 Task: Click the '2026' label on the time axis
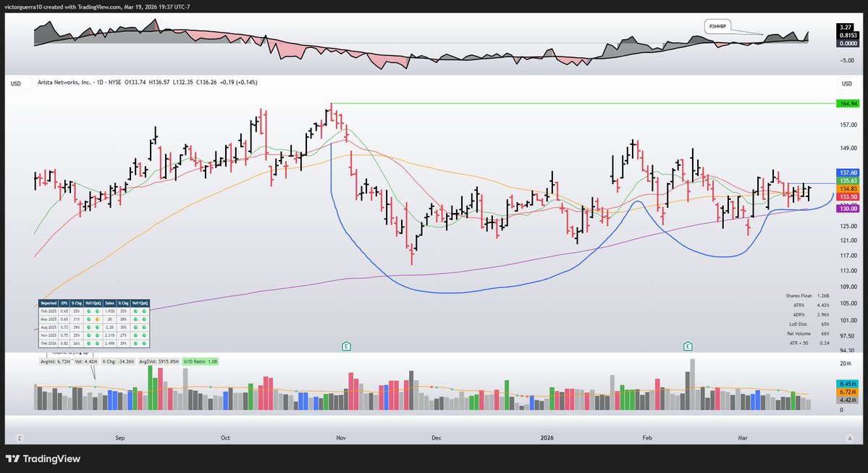coord(547,438)
